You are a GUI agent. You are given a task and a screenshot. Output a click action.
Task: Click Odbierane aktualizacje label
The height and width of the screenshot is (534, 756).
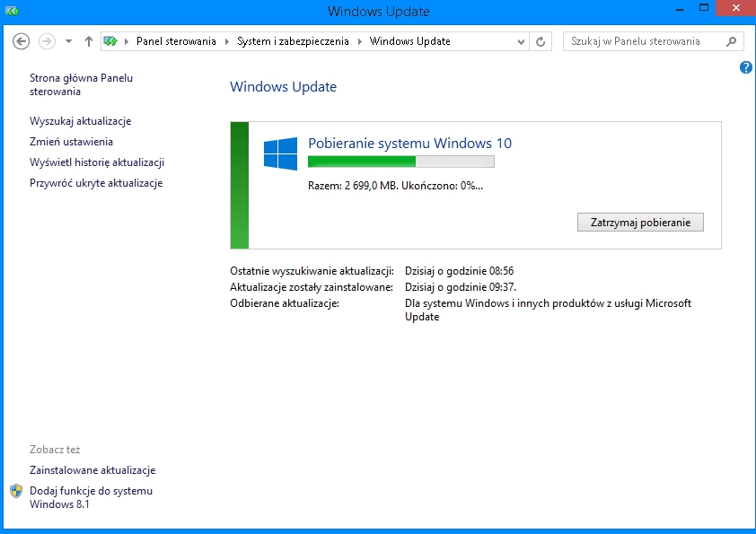point(285,303)
